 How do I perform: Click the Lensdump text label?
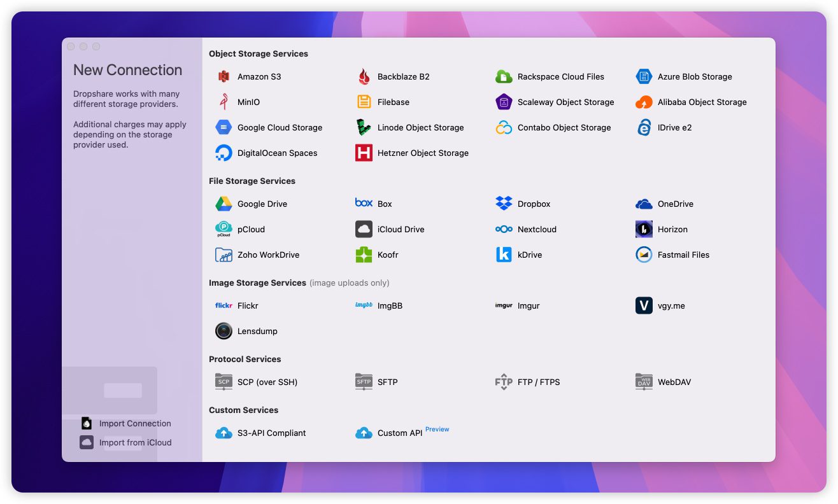pyautogui.click(x=257, y=331)
